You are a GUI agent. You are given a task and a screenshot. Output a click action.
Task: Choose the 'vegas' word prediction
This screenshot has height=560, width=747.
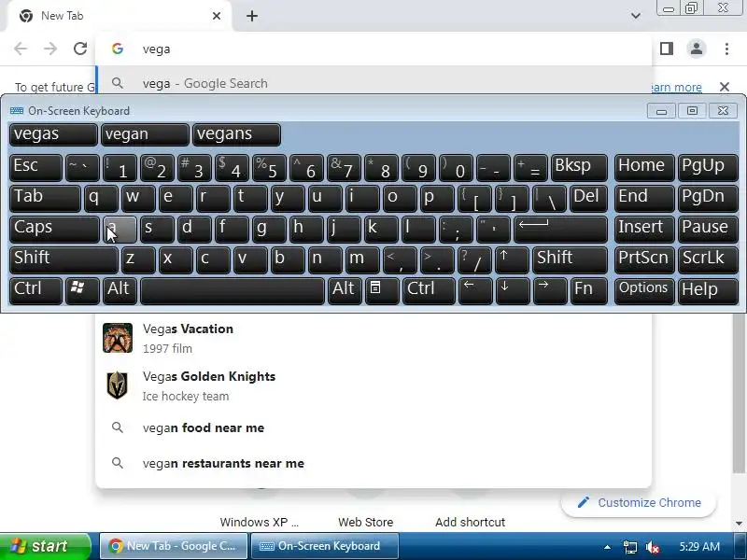53,134
